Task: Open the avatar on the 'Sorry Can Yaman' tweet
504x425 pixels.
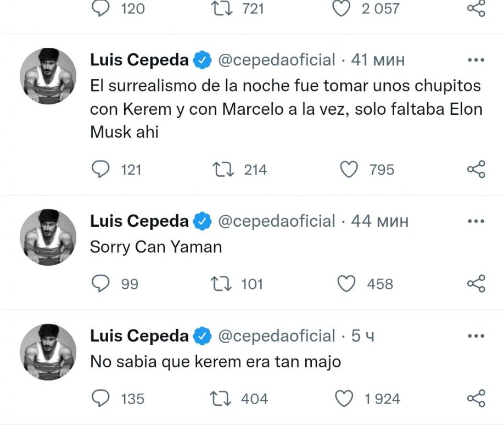Action: [48, 237]
